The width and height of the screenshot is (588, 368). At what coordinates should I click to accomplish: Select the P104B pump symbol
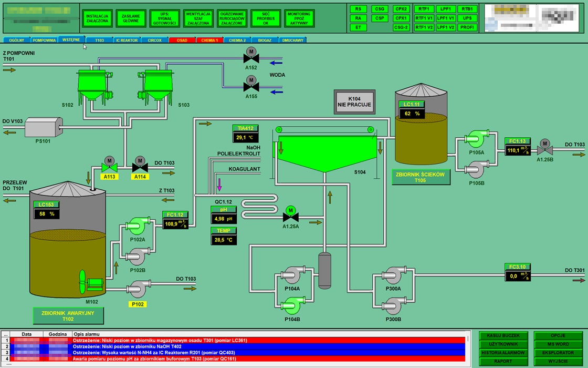(293, 305)
